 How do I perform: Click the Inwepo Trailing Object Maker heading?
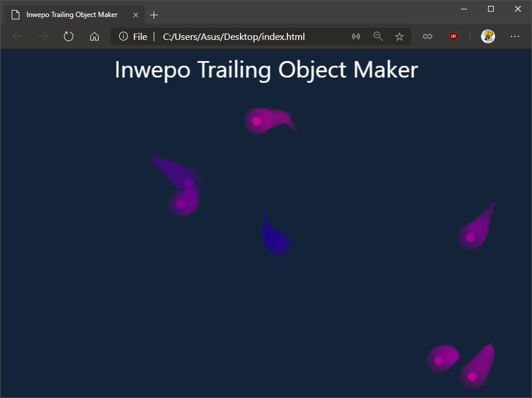(x=266, y=69)
